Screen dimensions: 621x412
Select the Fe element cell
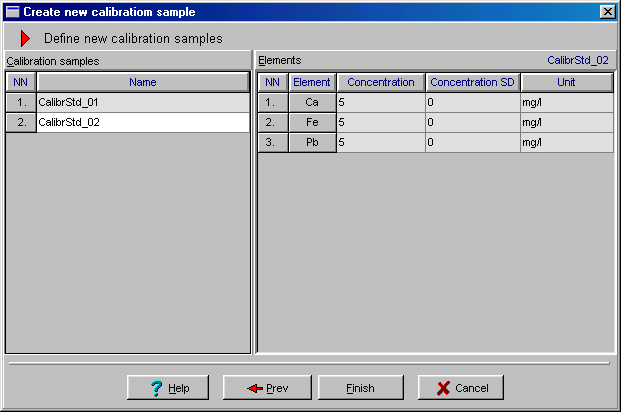[312, 122]
